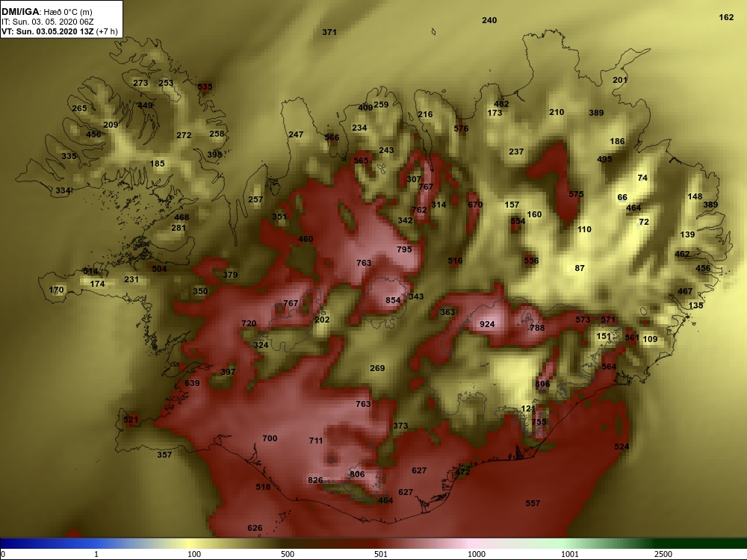Click the 87 value on the map
Image resolution: width=747 pixels, height=560 pixels.
click(x=580, y=268)
